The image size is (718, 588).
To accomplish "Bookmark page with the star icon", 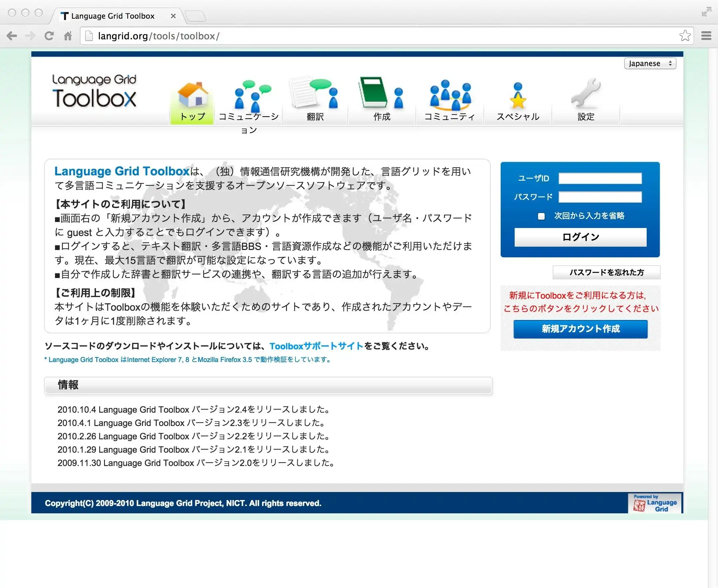I will coord(684,36).
